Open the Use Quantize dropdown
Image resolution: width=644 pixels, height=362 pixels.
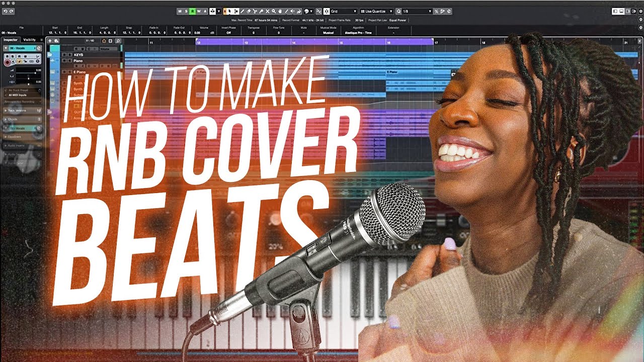pos(376,11)
